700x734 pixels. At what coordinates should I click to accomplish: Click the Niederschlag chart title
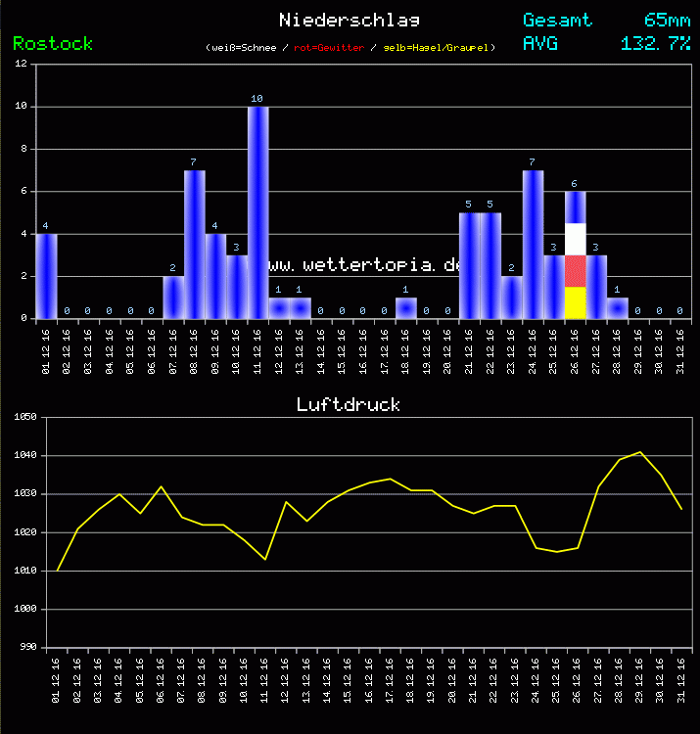(x=349, y=20)
